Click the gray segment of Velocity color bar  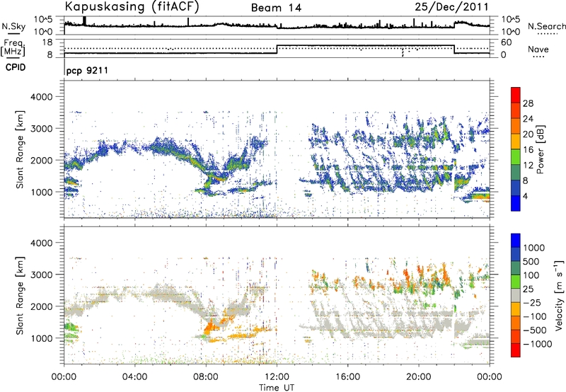(x=516, y=295)
